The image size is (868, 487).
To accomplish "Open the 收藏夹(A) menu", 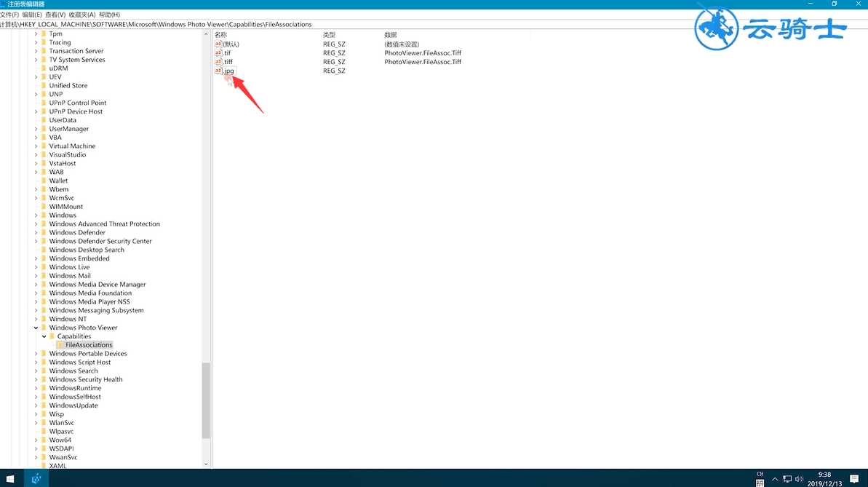I will coord(82,15).
